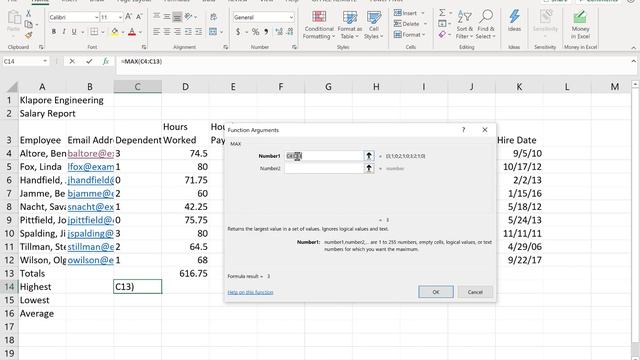Increase the font size

(129, 17)
